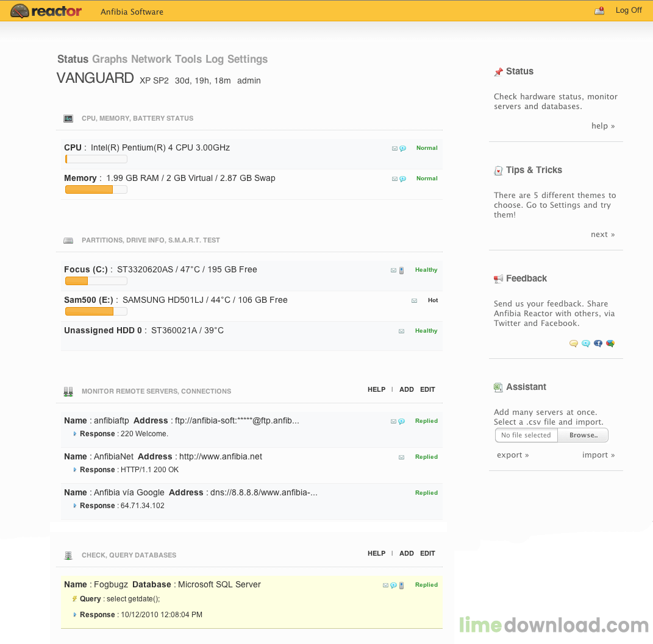Screen dimensions: 653x644
Task: Switch to the Graphs tab
Action: click(x=110, y=59)
